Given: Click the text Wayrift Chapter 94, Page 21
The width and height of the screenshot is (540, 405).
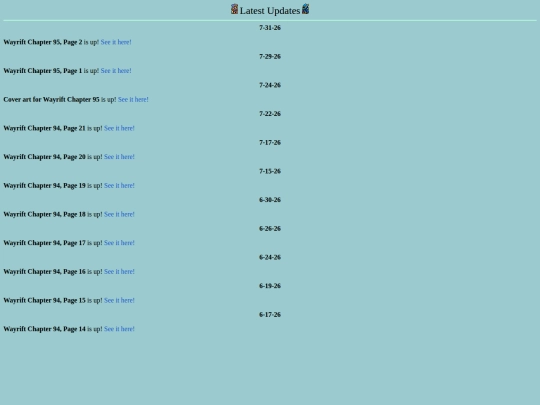Looking at the screenshot, I should [44, 128].
